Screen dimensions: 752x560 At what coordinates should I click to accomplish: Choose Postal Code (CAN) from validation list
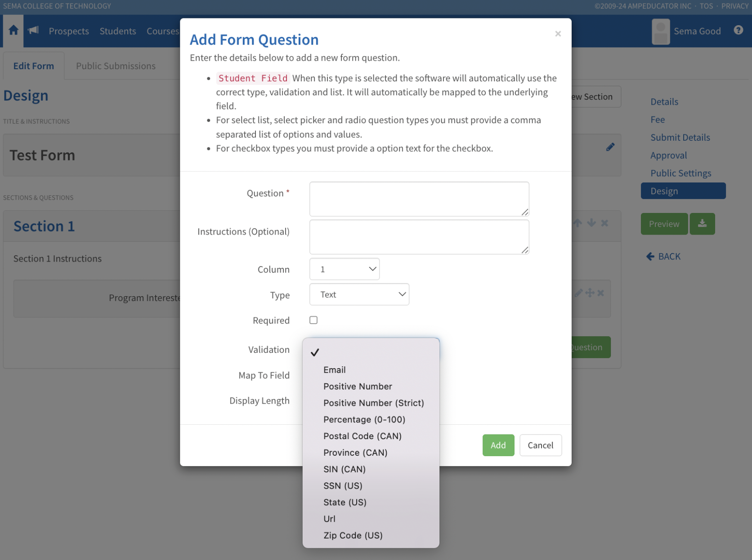(362, 436)
